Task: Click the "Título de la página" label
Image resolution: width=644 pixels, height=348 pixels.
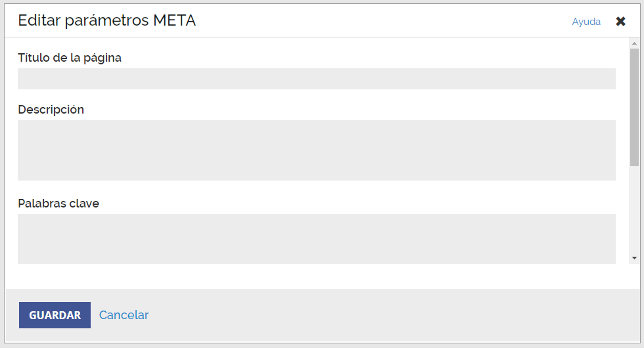Action: [70, 58]
